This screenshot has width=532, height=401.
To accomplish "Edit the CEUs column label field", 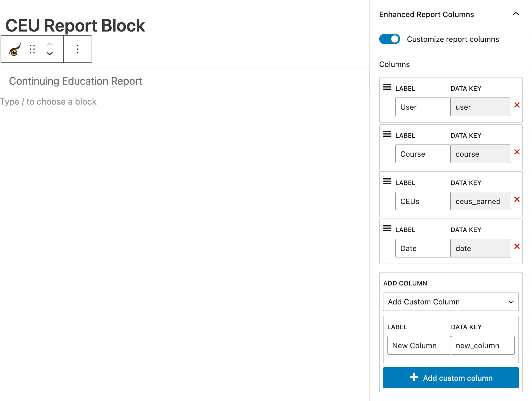I will [422, 201].
